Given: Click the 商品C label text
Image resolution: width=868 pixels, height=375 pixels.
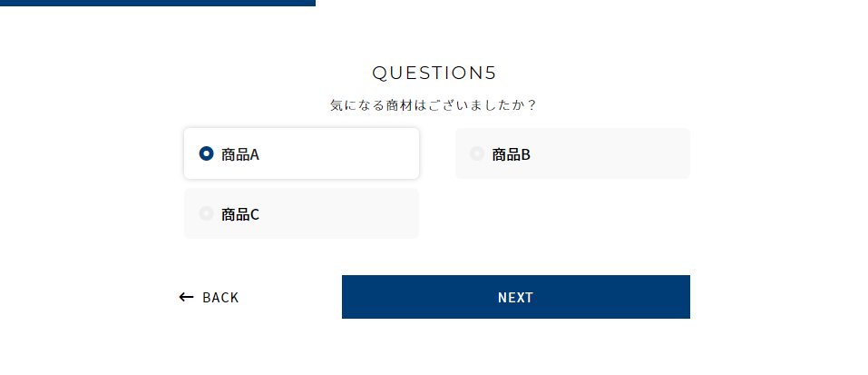Looking at the screenshot, I should [x=240, y=214].
